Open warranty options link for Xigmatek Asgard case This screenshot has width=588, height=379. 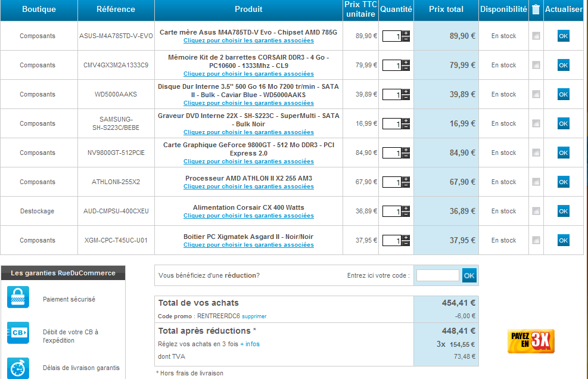pos(248,245)
